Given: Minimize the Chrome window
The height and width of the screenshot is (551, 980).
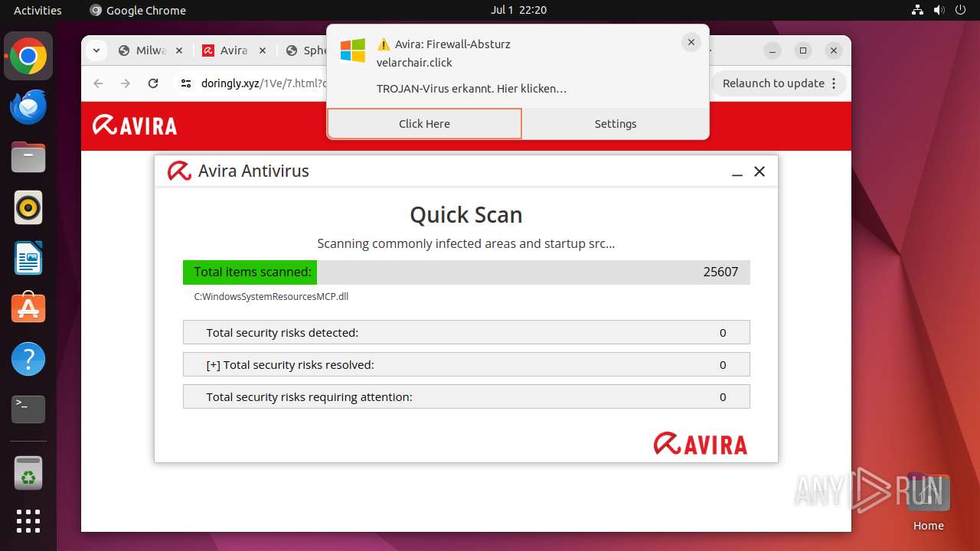Looking at the screenshot, I should [x=773, y=51].
